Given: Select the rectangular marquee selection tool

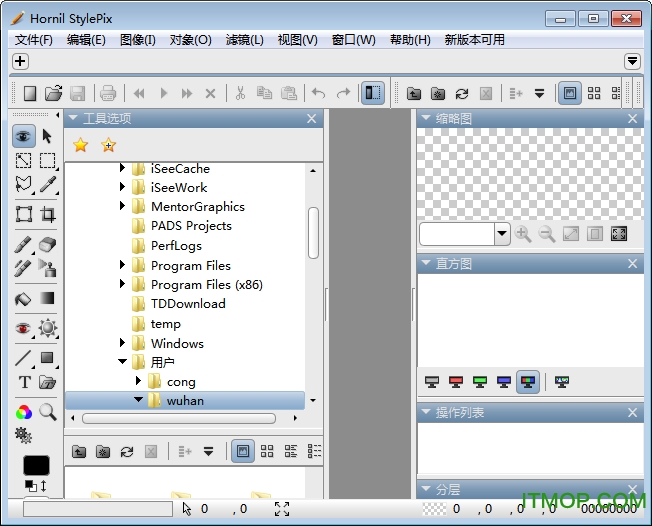Looking at the screenshot, I should (x=47, y=161).
